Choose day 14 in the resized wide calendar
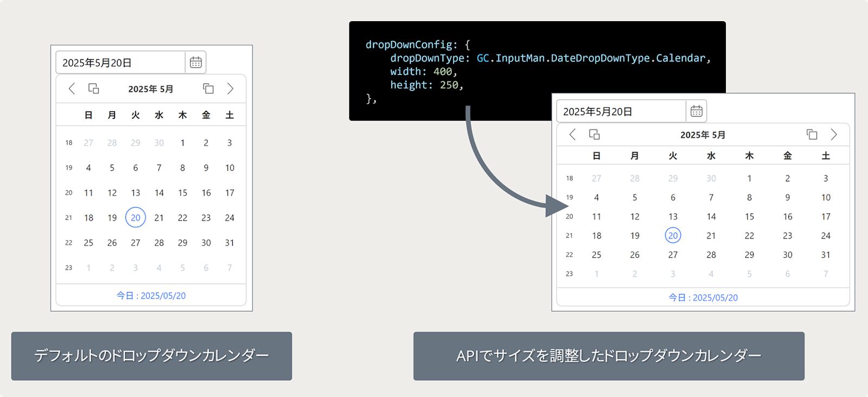Image resolution: width=868 pixels, height=397 pixels. [711, 217]
